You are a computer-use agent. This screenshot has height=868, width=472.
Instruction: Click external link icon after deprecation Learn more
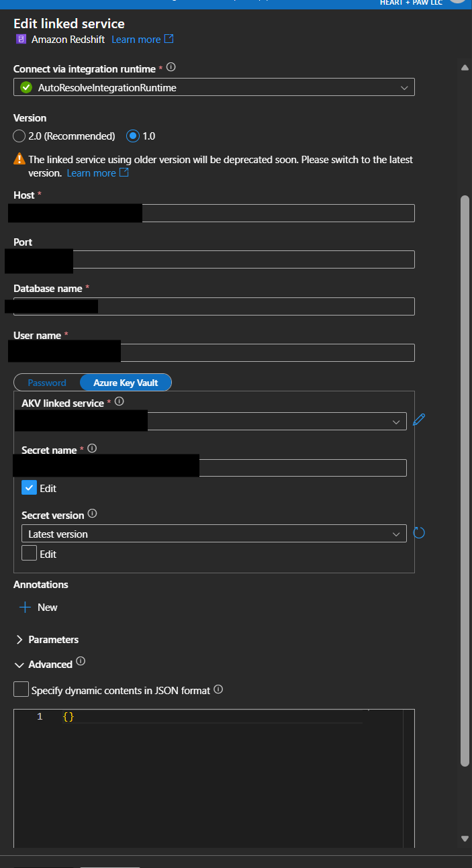(x=124, y=173)
